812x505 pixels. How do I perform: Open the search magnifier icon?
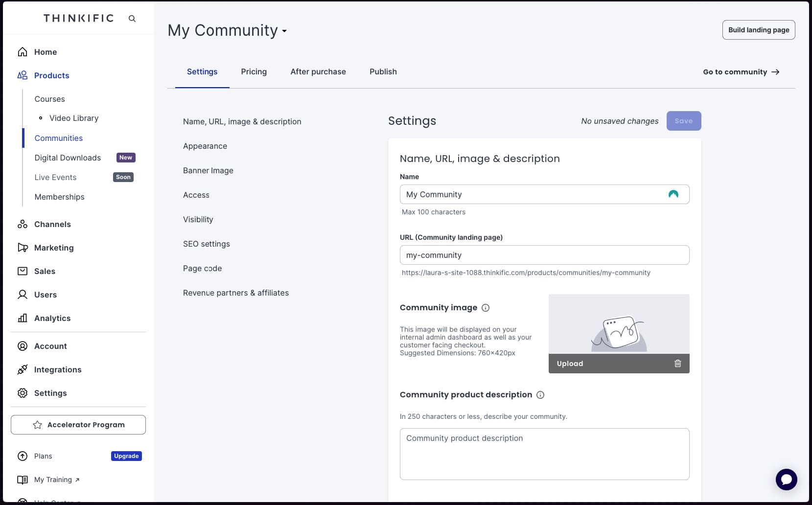132,18
